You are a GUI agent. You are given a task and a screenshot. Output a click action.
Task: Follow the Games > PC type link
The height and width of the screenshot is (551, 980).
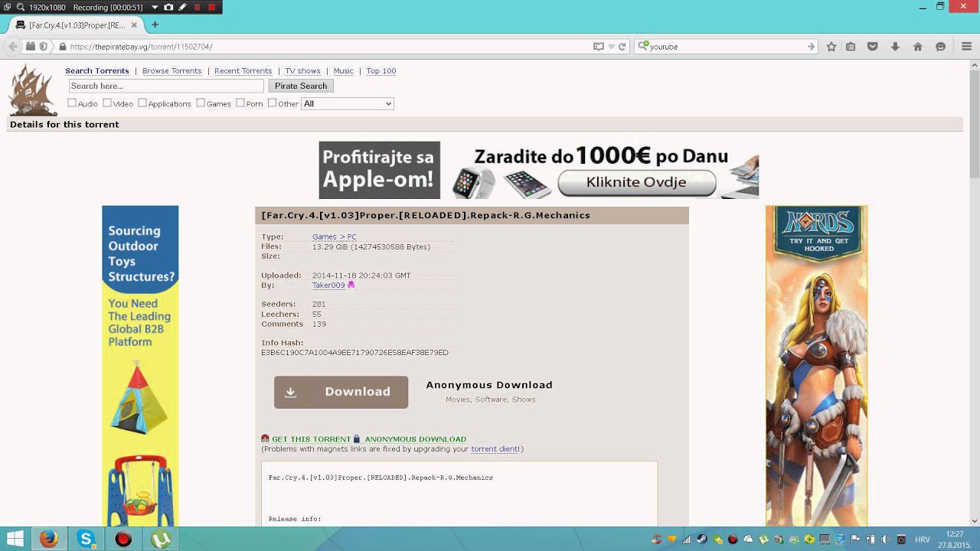coord(334,236)
